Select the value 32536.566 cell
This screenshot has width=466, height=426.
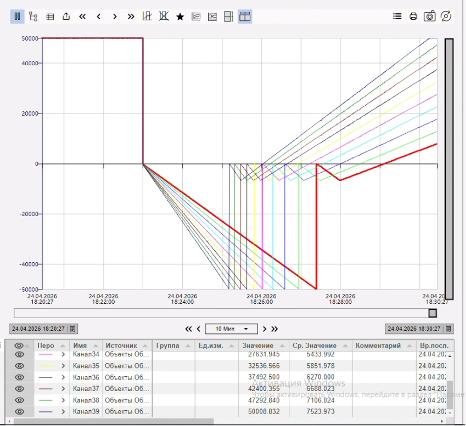point(264,366)
